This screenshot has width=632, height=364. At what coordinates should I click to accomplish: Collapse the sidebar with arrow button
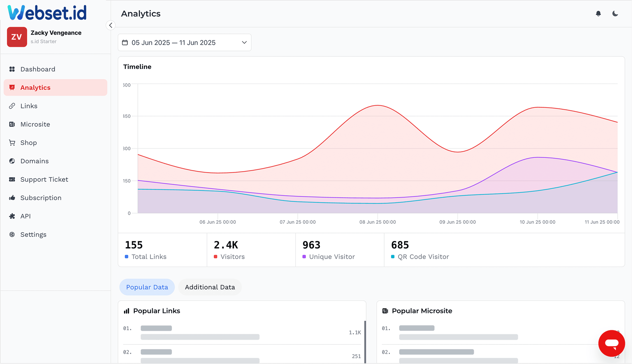pyautogui.click(x=111, y=25)
